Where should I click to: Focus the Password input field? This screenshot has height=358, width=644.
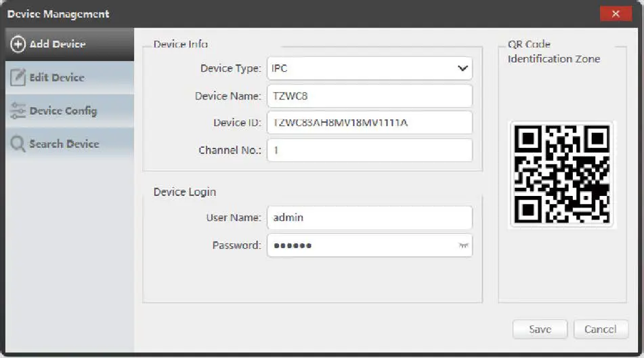point(362,245)
